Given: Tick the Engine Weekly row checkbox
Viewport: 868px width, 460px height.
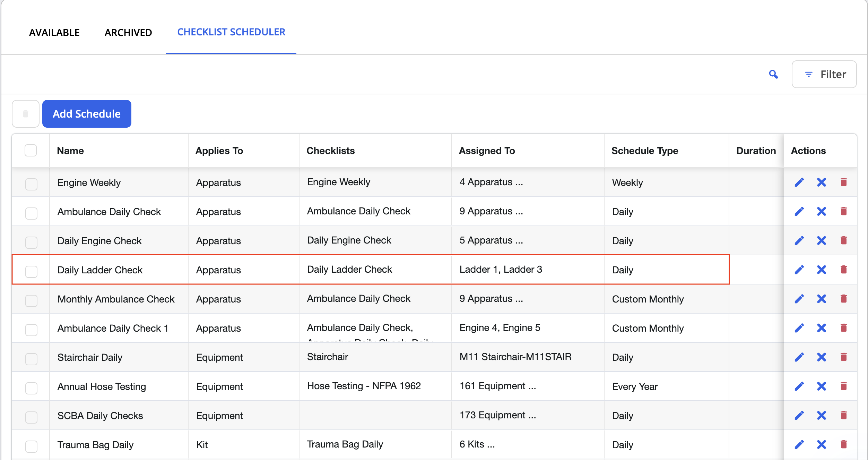Looking at the screenshot, I should (31, 184).
